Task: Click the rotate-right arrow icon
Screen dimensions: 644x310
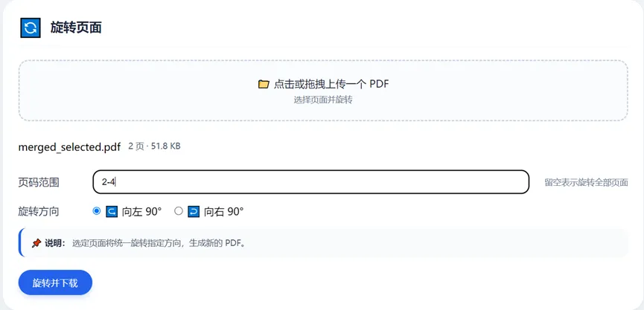Action: (x=194, y=211)
